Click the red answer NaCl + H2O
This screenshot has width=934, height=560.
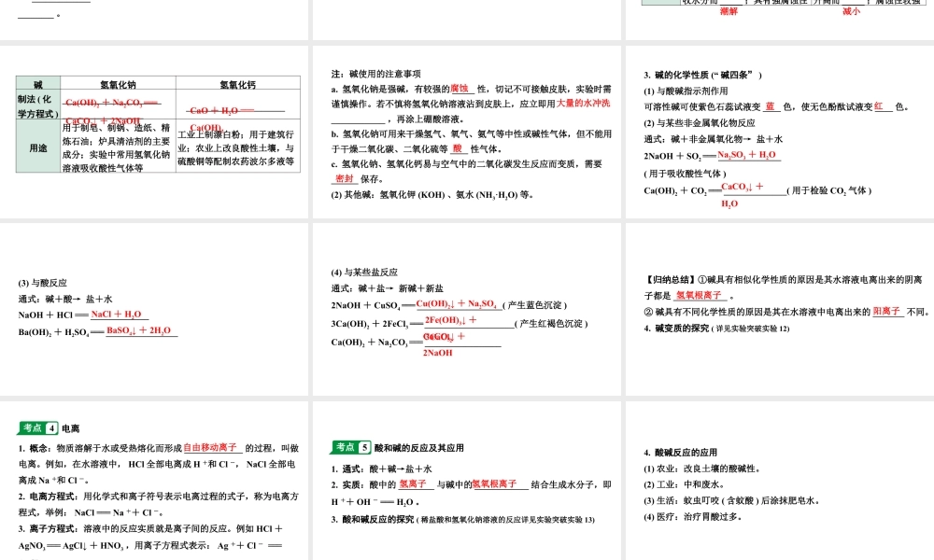116,315
